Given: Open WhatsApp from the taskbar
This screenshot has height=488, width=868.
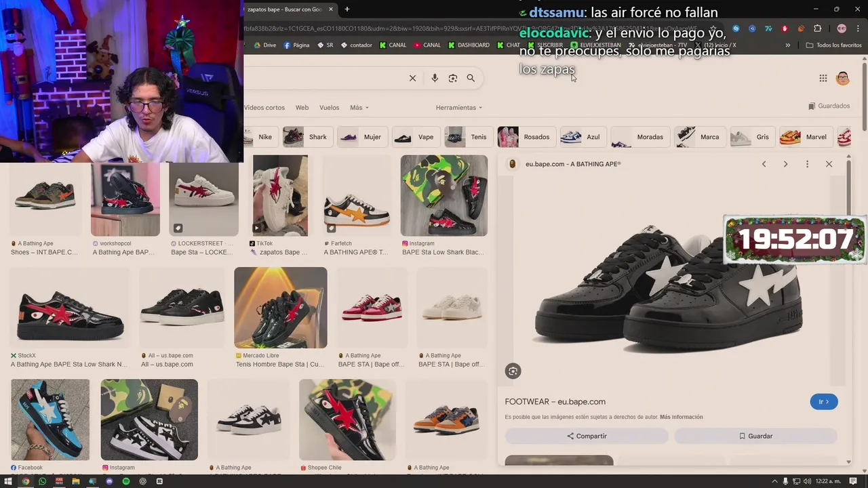Looking at the screenshot, I should [42, 481].
